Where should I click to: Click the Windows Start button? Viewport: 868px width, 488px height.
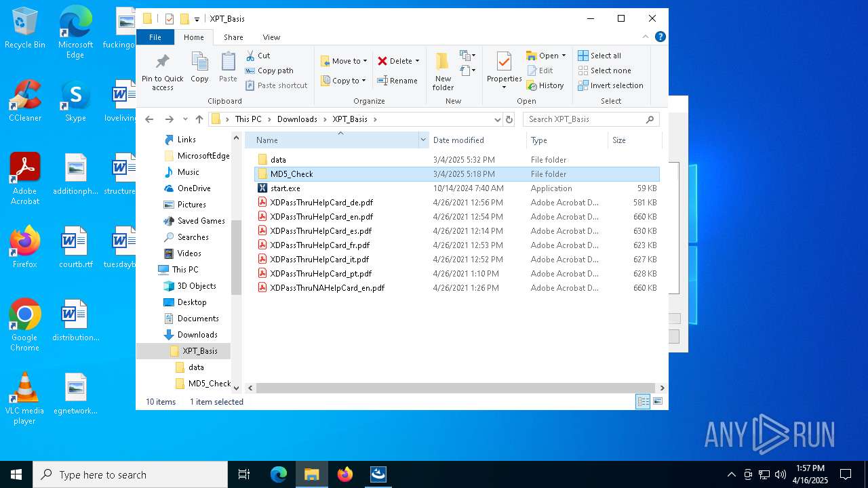pos(16,474)
